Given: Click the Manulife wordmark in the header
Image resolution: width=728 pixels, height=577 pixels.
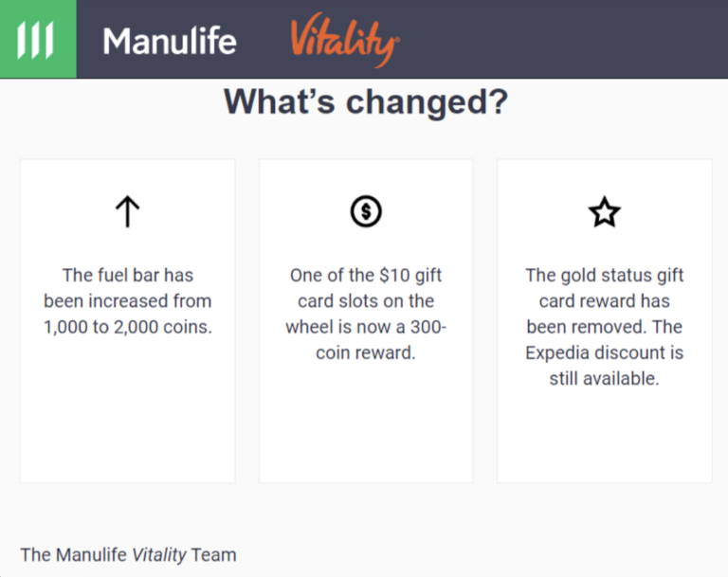Looking at the screenshot, I should (169, 41).
